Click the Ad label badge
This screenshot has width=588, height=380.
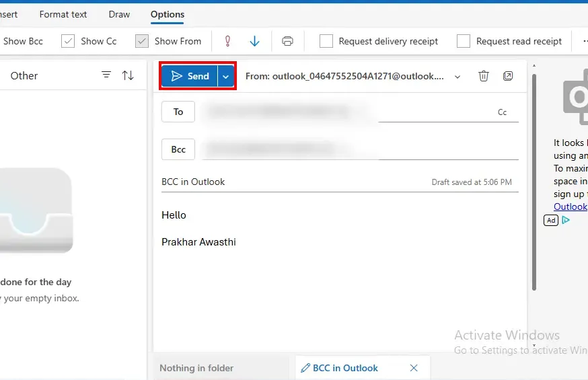(551, 221)
